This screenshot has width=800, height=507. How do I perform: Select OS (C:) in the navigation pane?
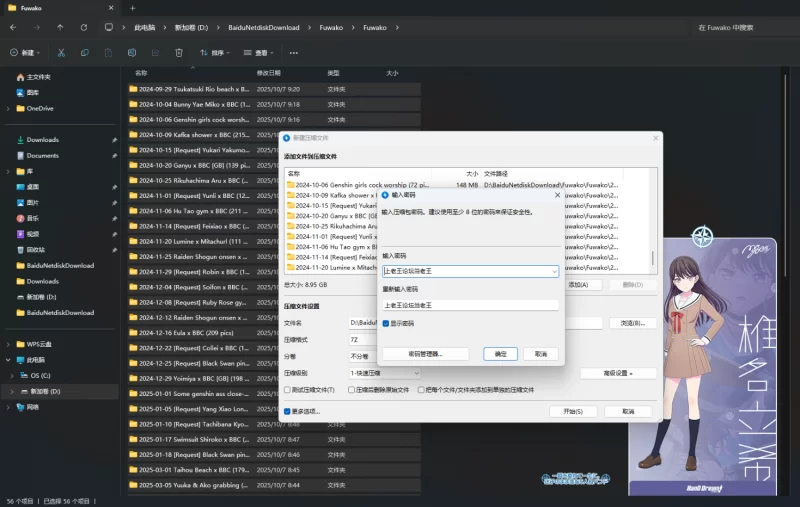pyautogui.click(x=40, y=375)
